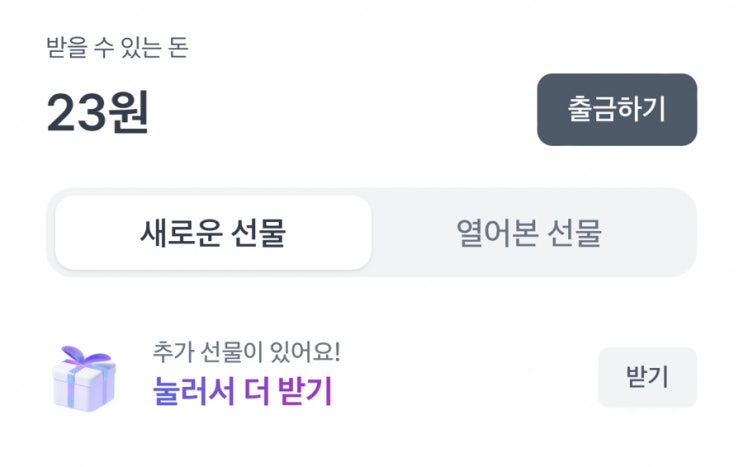The width and height of the screenshot is (743, 467).
Task: Tap the 받기 receive button
Action: (647, 377)
